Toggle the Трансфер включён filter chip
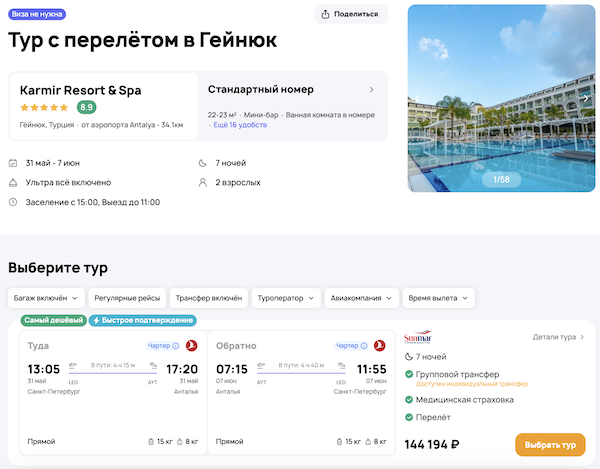This screenshot has height=469, width=600. coord(208,298)
